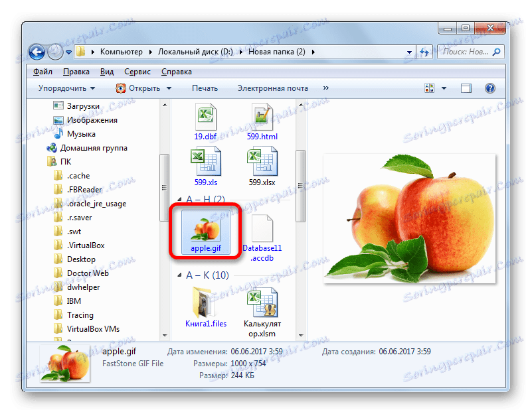The image size is (532, 414).
Task: Open the Tracing folder in tree
Action: point(80,314)
